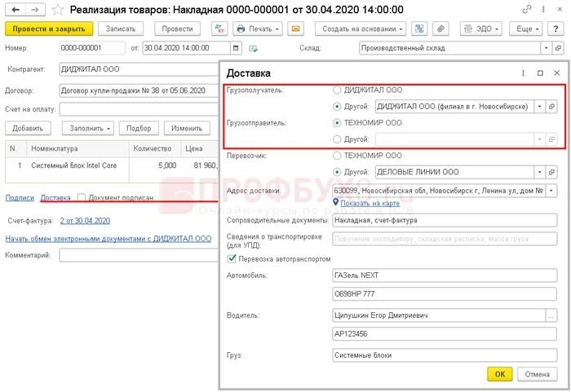Click the Подбор button
Screen dimensions: 571x392
pyautogui.click(x=139, y=128)
